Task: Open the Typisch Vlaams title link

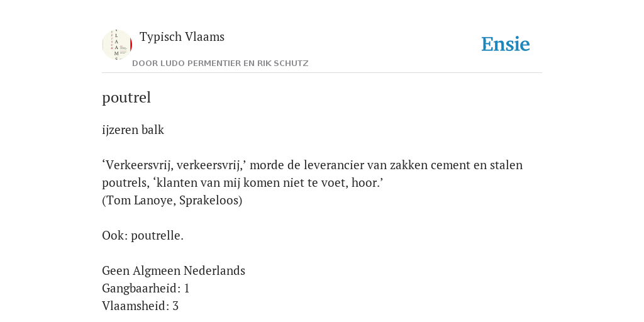Action: click(x=182, y=37)
